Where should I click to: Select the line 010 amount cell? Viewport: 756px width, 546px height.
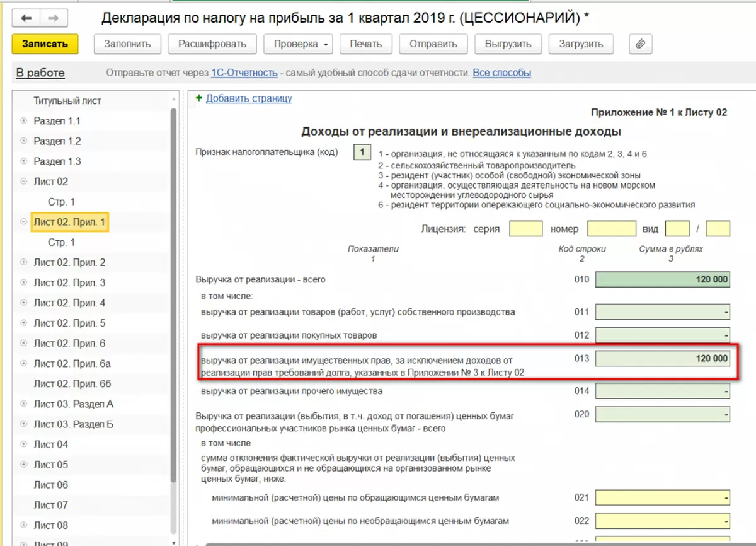(663, 279)
